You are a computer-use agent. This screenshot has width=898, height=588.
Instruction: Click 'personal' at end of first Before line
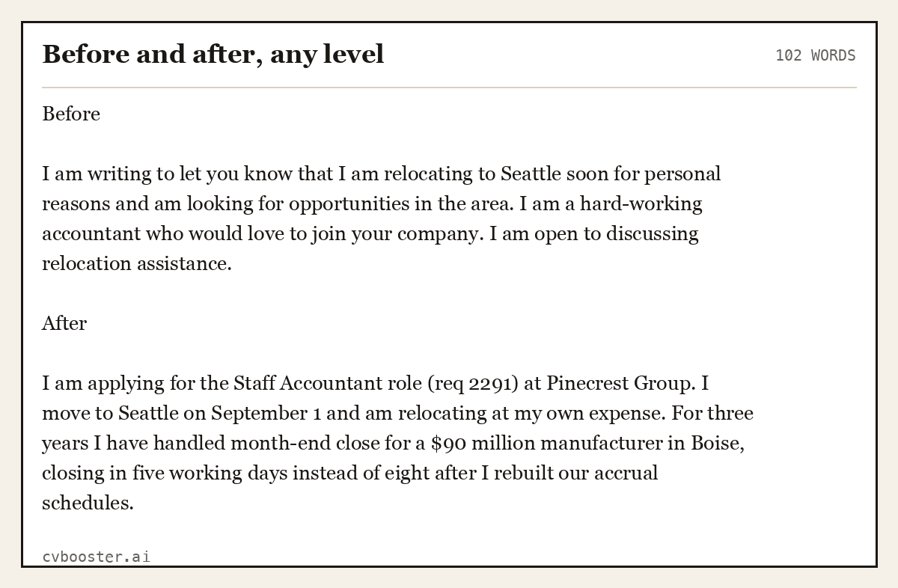[x=682, y=174]
